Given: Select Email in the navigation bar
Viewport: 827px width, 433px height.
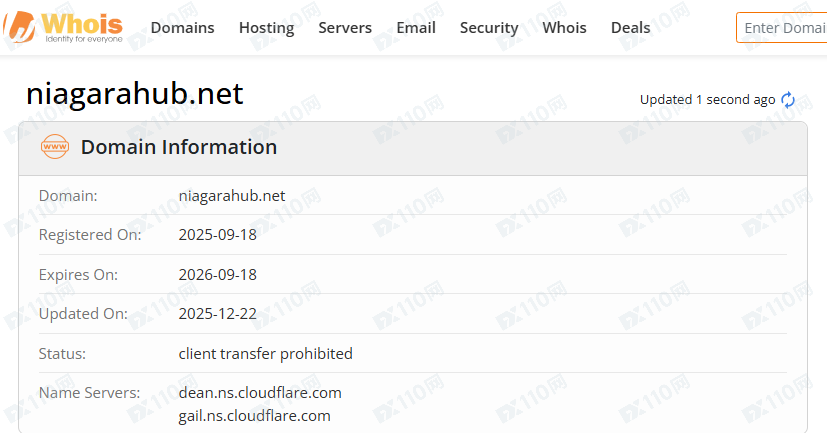Looking at the screenshot, I should (x=416, y=28).
